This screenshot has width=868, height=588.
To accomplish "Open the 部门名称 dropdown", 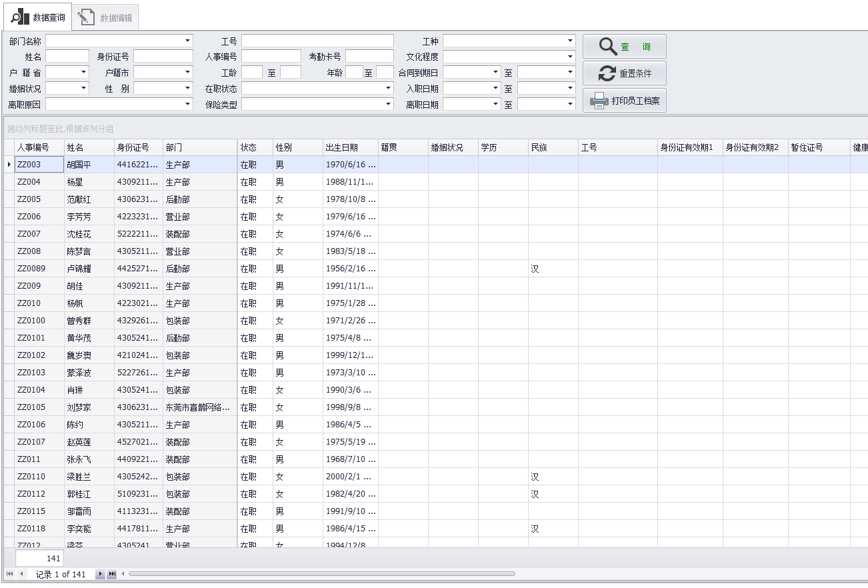I will (187, 41).
